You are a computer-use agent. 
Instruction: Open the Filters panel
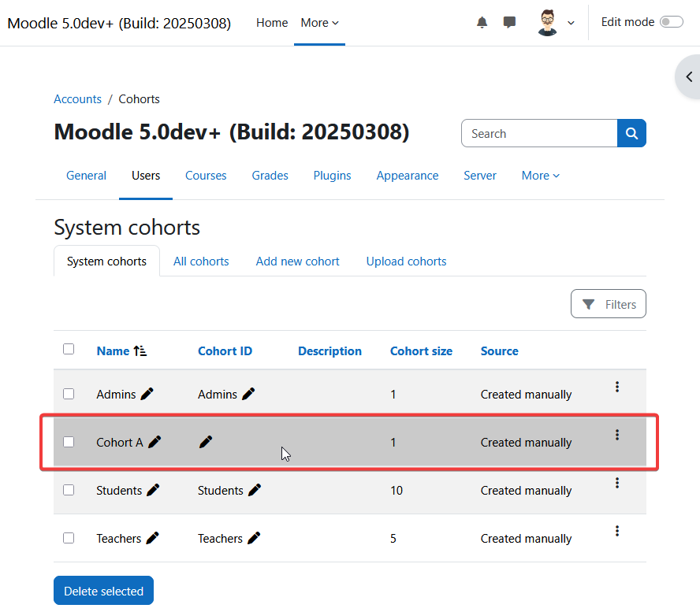click(608, 304)
